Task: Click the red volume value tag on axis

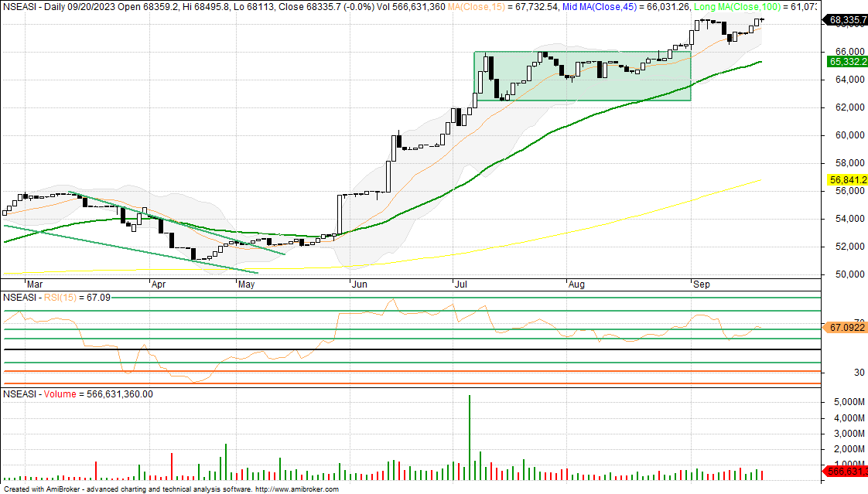Action: coord(846,472)
